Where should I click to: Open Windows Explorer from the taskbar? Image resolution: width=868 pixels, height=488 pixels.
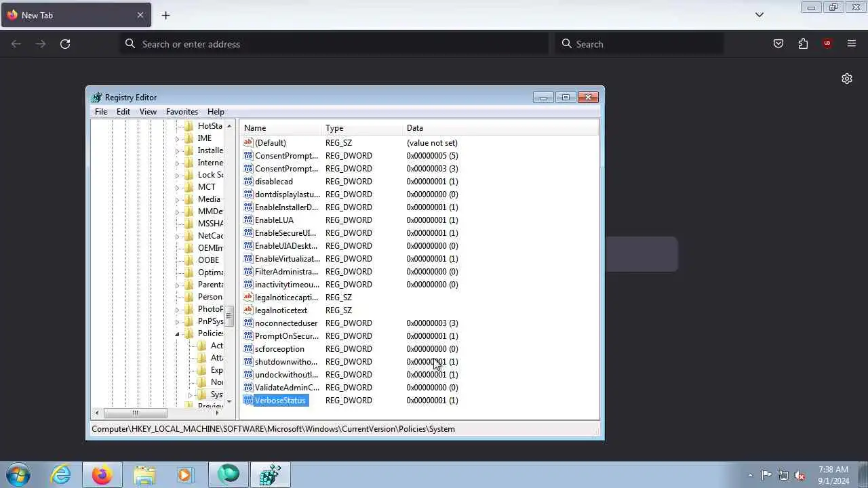coord(144,475)
